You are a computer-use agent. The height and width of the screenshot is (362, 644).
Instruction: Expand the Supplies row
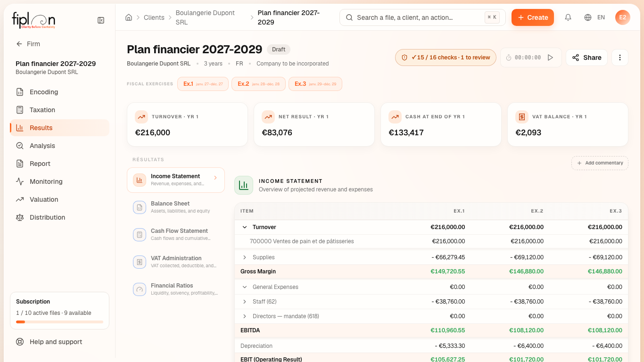pyautogui.click(x=245, y=257)
